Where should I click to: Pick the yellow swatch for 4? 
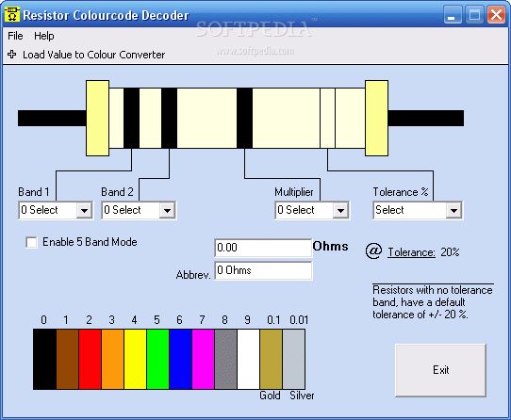(135, 359)
